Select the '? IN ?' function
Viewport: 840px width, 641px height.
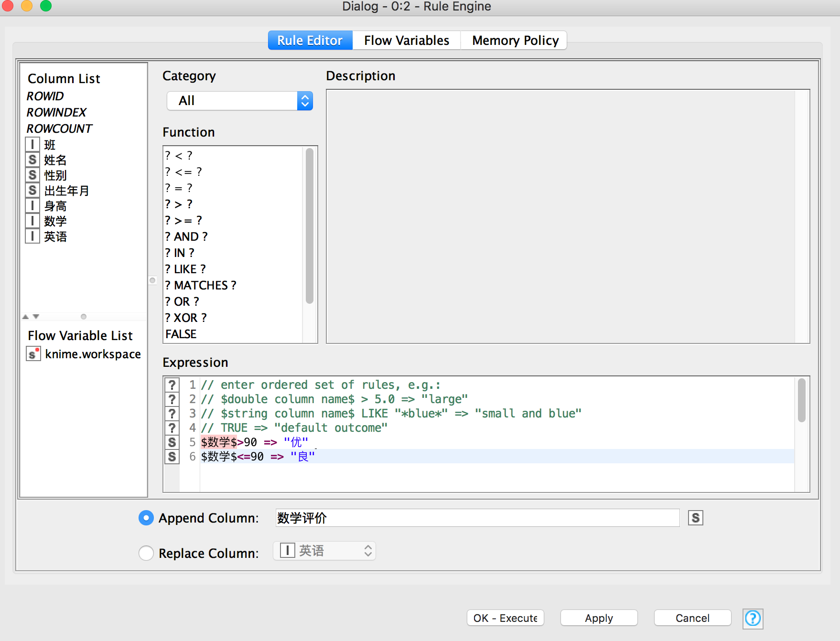[x=180, y=253]
